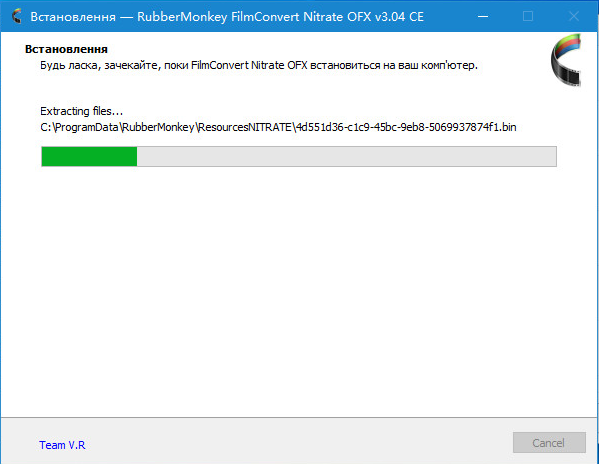Click the greyed-out Cancel button

(549, 443)
